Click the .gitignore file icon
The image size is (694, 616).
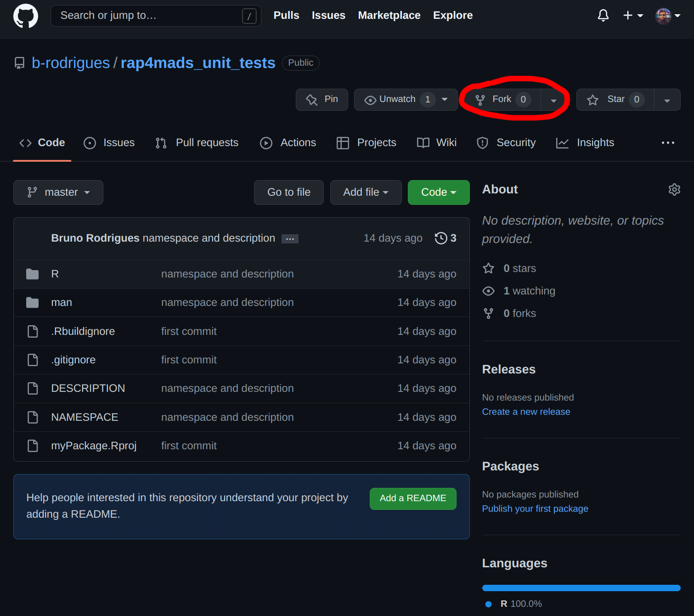click(x=33, y=360)
